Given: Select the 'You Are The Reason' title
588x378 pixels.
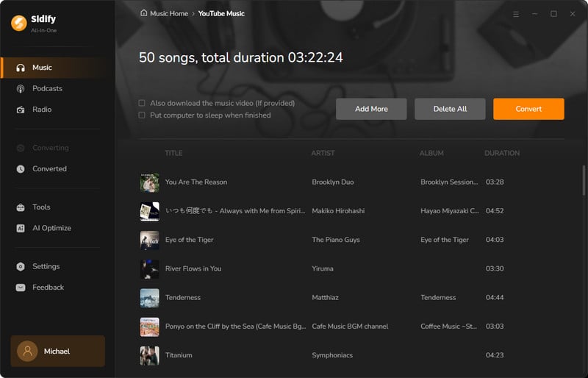Looking at the screenshot, I should pyautogui.click(x=196, y=182).
